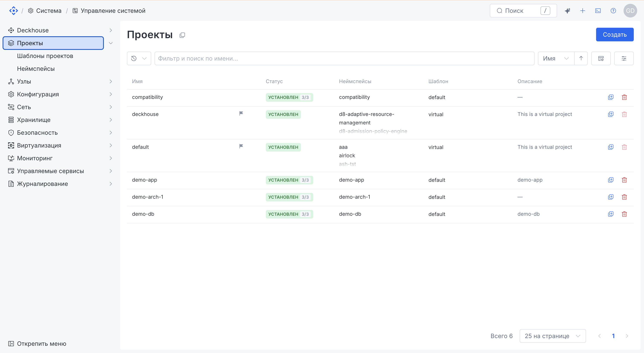Open the Имя sort field dropdown

click(556, 59)
